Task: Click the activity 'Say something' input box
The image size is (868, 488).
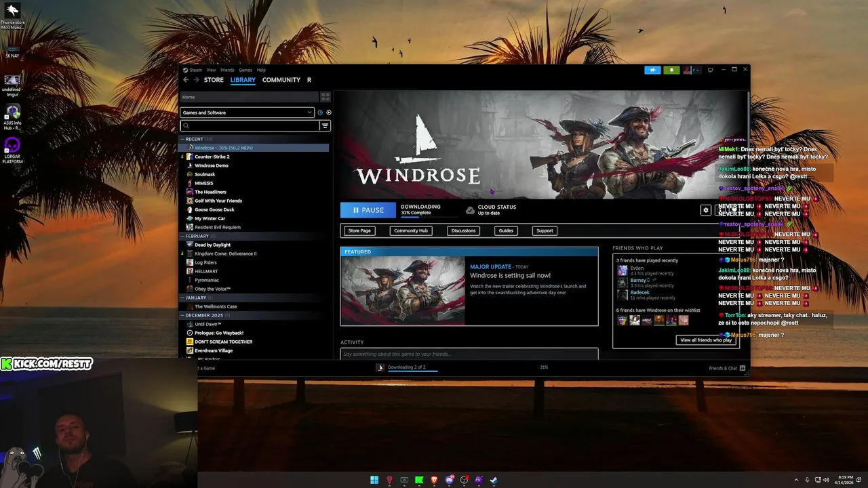Action: (469, 354)
